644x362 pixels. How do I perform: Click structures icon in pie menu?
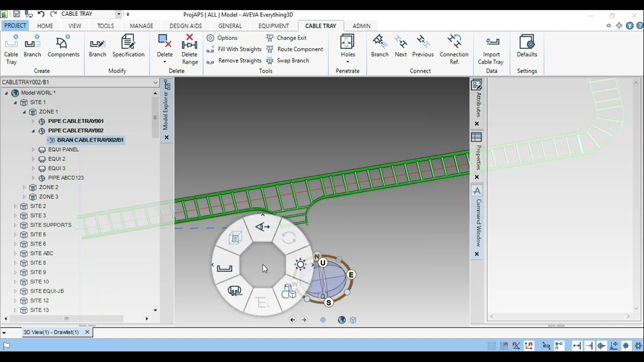pyautogui.click(x=289, y=292)
